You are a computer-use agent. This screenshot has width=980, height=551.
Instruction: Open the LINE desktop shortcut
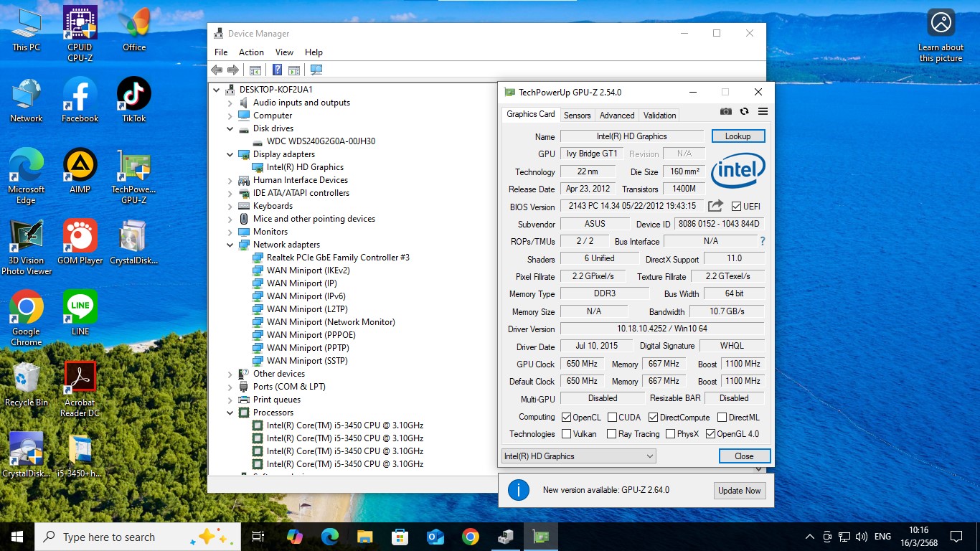(x=80, y=313)
